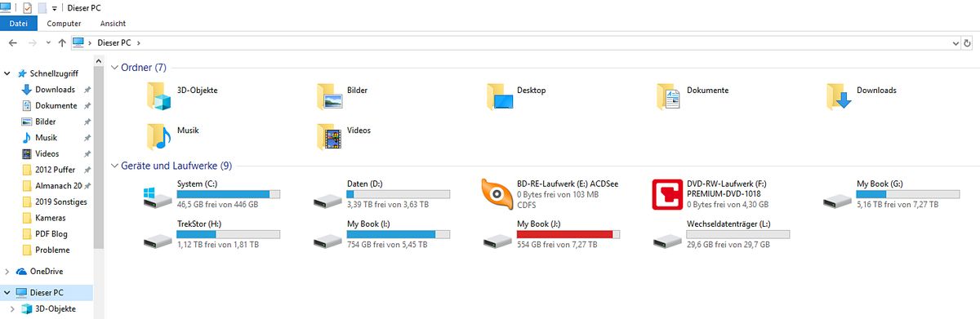Open the Computer ribbon tab

pyautogui.click(x=64, y=24)
